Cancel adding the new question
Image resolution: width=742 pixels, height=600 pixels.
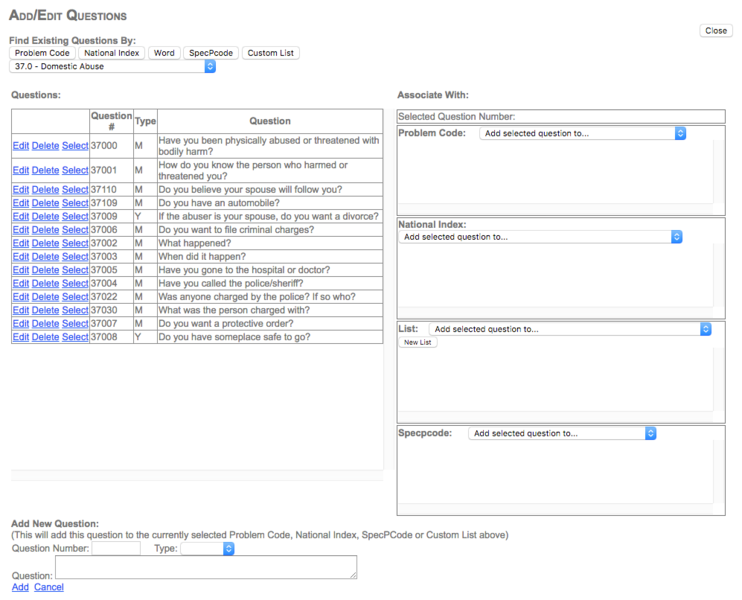tap(49, 587)
